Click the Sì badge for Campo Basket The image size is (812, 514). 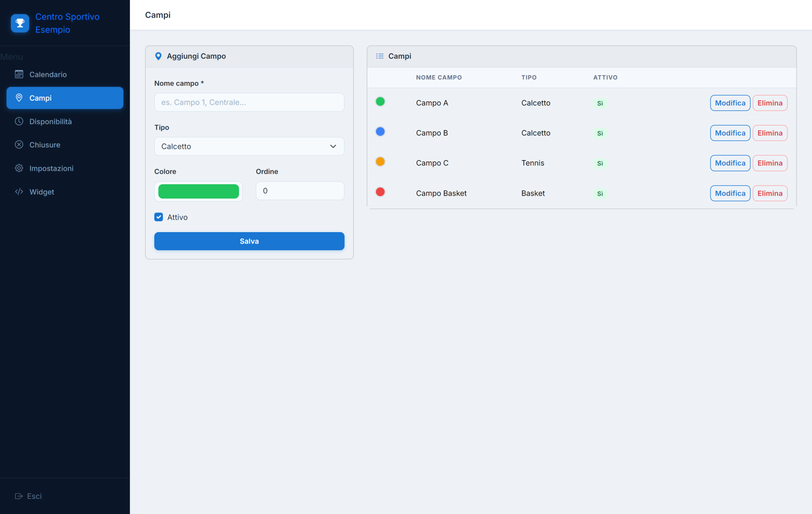click(x=600, y=194)
